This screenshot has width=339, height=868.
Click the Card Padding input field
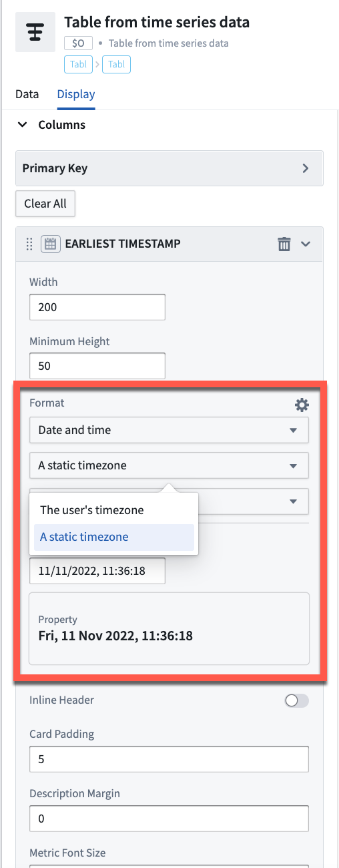[169, 759]
